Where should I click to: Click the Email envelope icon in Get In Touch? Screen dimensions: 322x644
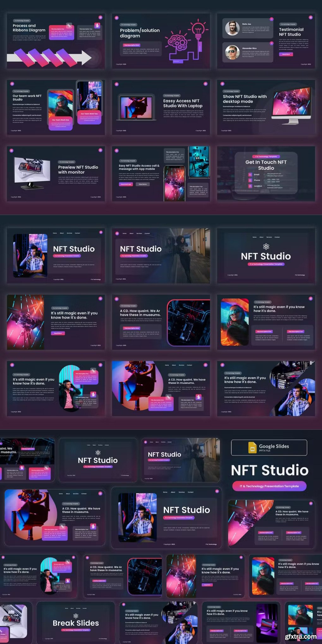250,175
